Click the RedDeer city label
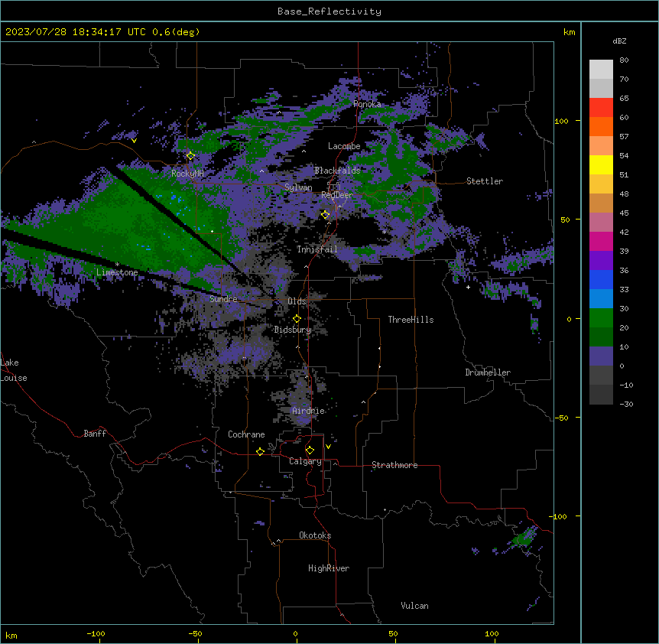Screen dimensions: 659x644 click(x=337, y=195)
